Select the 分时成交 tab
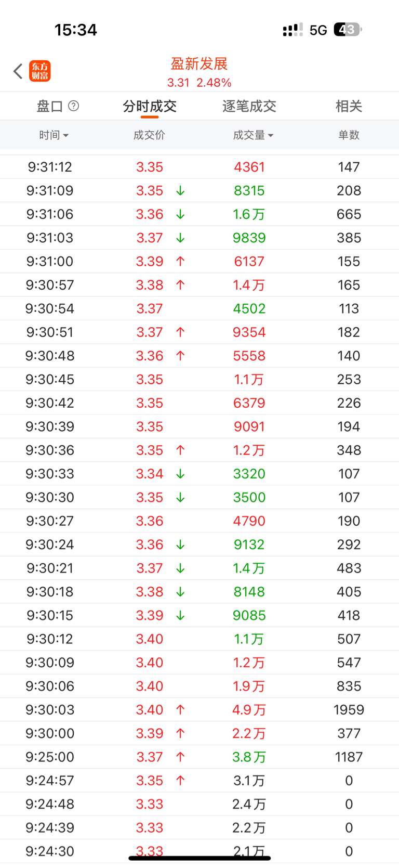This screenshot has width=399, height=868. pos(150,107)
